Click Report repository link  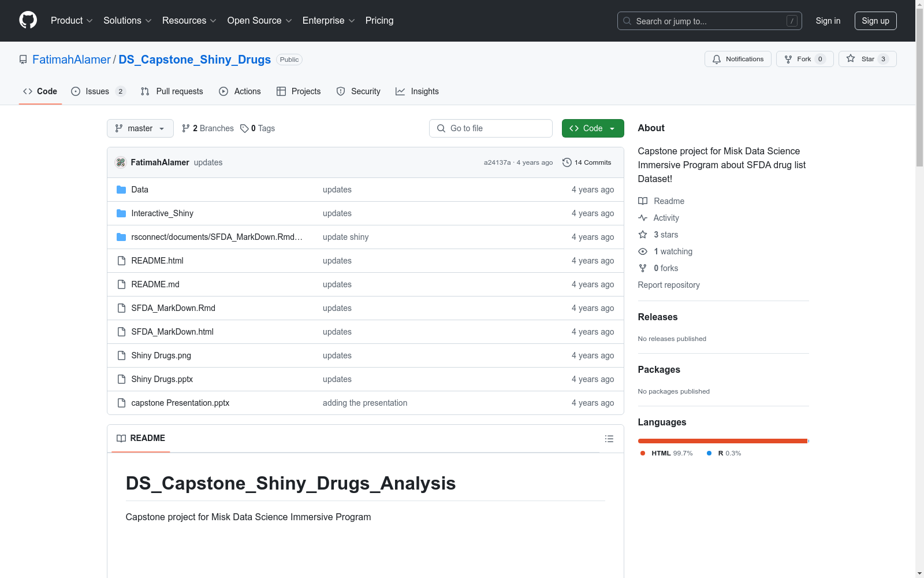tap(669, 285)
